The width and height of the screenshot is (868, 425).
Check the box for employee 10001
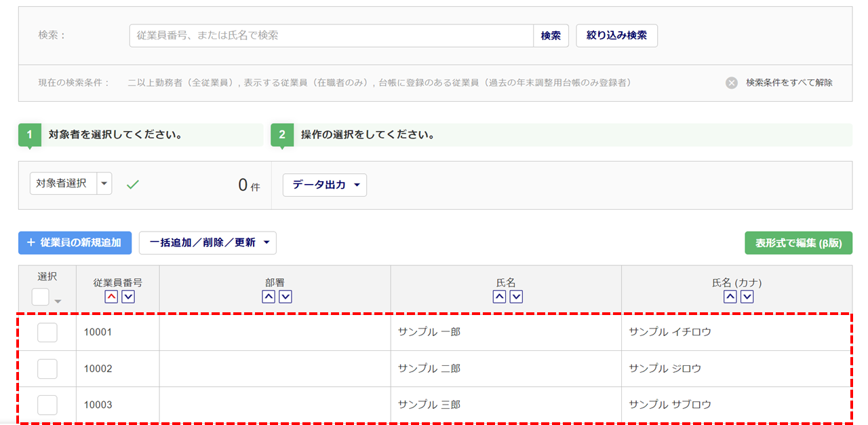[x=47, y=333]
